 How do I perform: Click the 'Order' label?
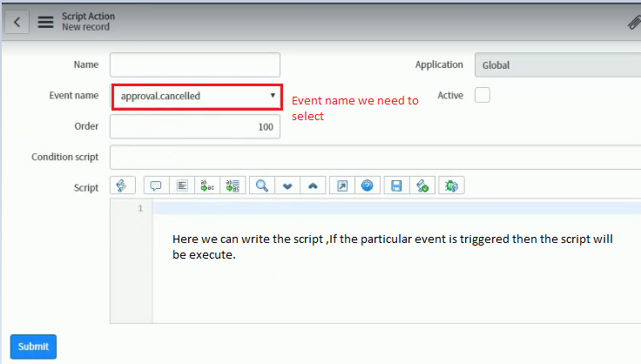86,126
